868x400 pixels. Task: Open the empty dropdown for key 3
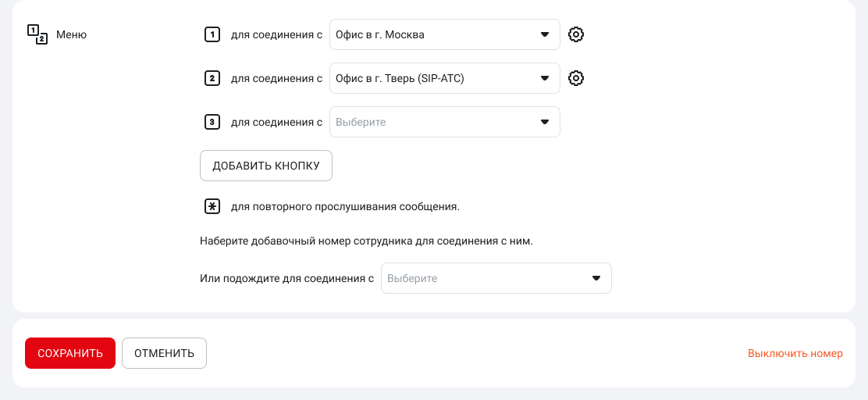pyautogui.click(x=444, y=122)
